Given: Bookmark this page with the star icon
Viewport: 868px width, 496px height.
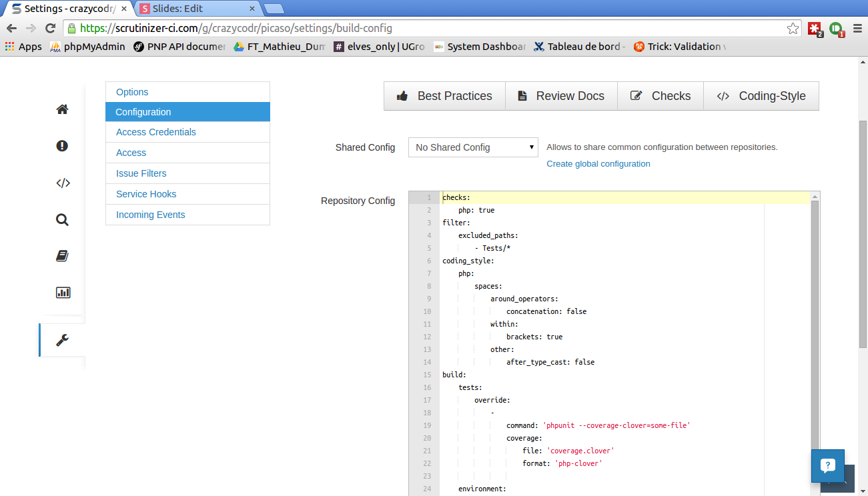Looking at the screenshot, I should click(793, 28).
